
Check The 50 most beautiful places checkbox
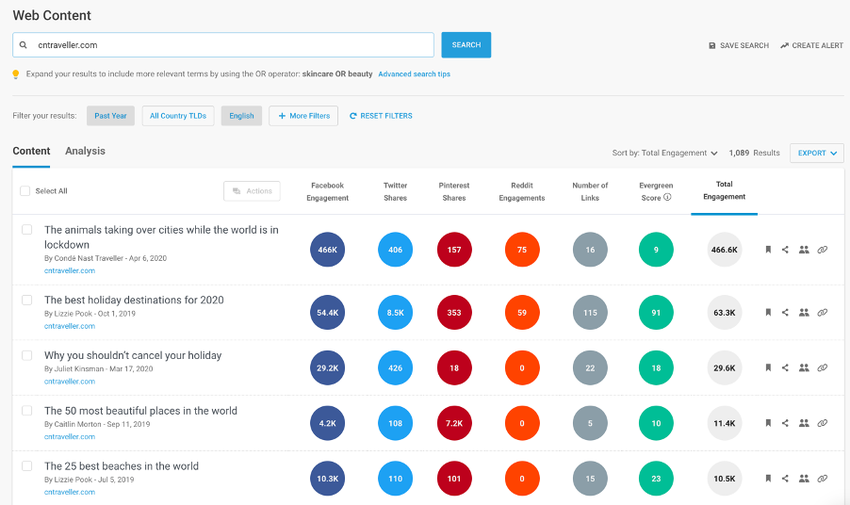pos(27,411)
